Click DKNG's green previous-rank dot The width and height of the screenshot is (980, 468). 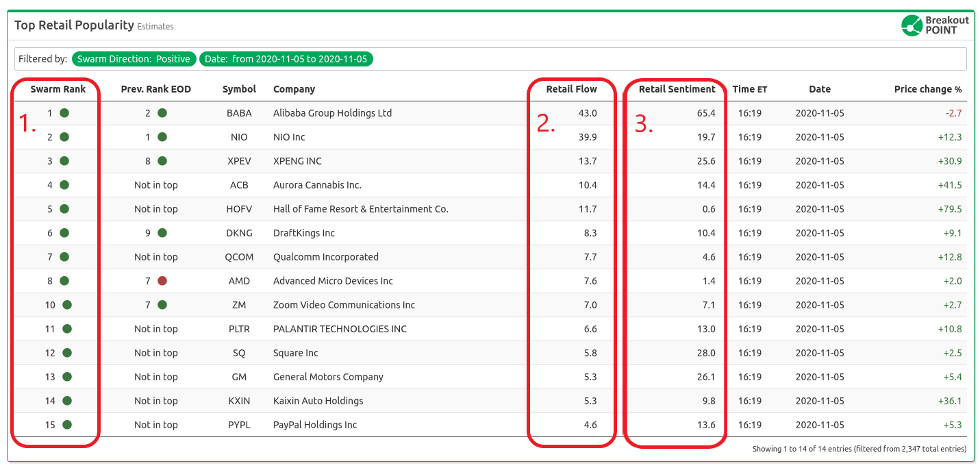pyautogui.click(x=162, y=233)
